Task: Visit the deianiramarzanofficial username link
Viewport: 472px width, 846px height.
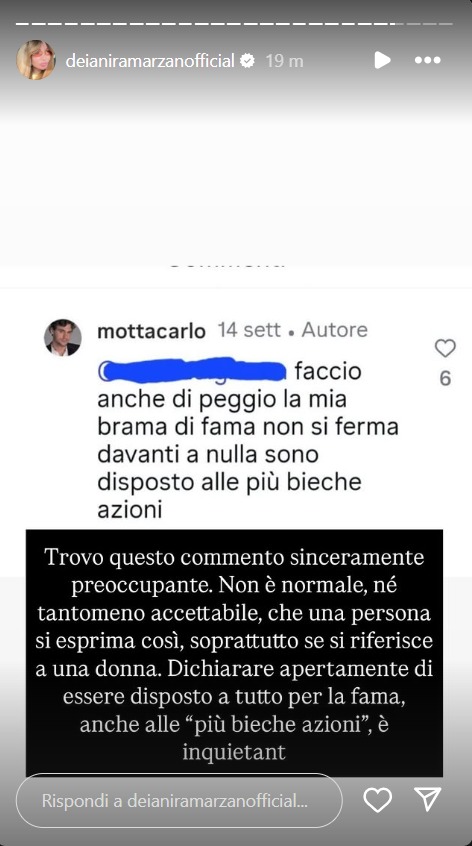Action: click(x=150, y=61)
